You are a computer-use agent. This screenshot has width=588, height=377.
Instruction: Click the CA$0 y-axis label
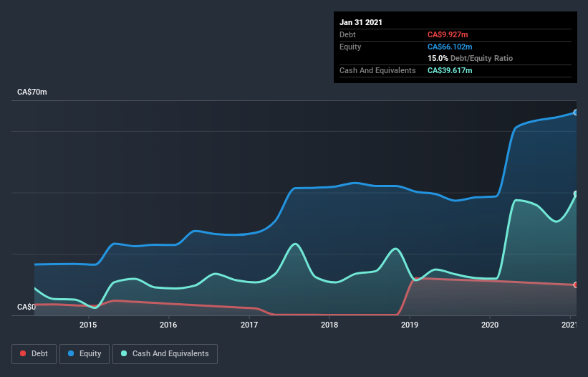coord(26,307)
